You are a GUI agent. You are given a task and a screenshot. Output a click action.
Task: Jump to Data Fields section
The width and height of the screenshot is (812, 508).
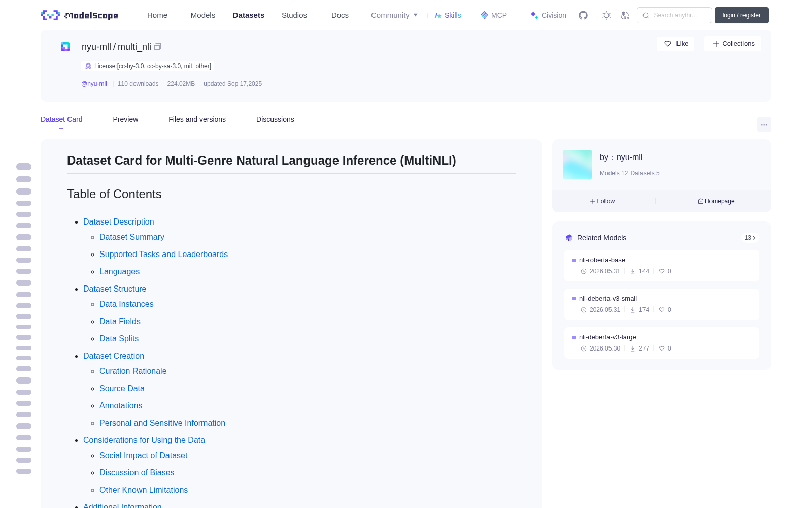[120, 321]
